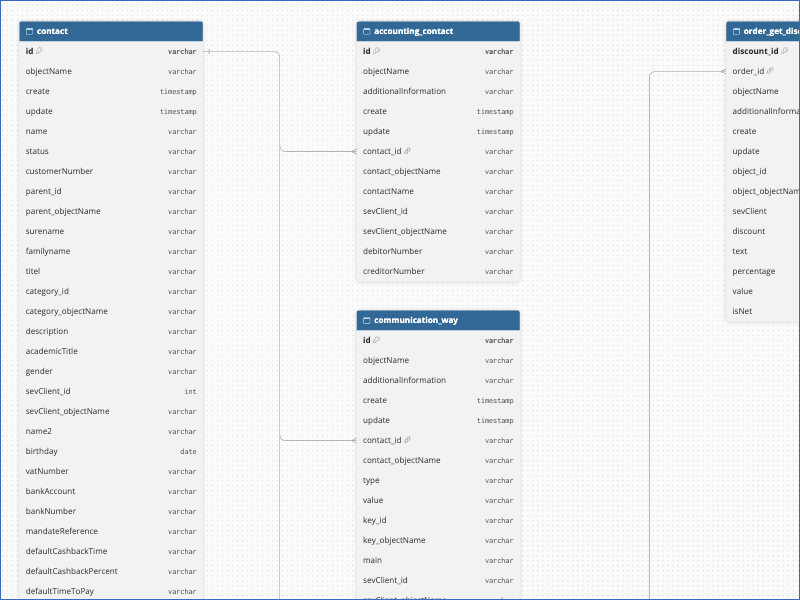Click the foreign key icon next to order_id

click(770, 71)
